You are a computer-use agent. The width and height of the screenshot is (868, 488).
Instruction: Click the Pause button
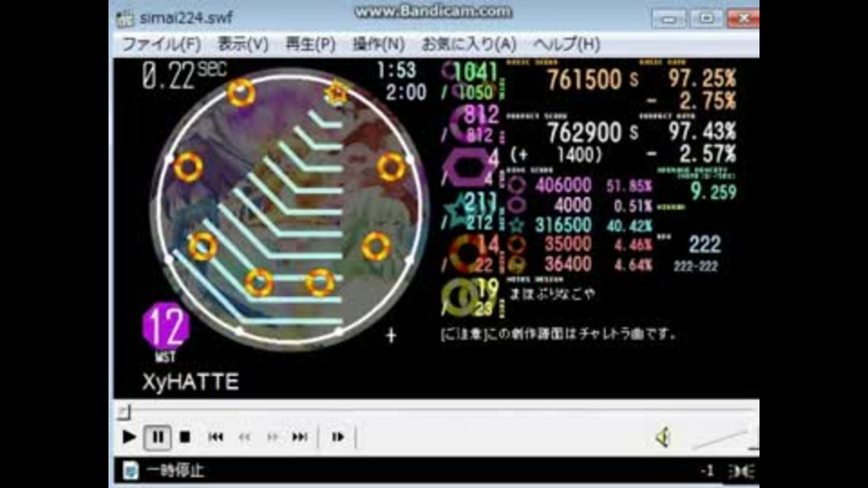click(157, 437)
